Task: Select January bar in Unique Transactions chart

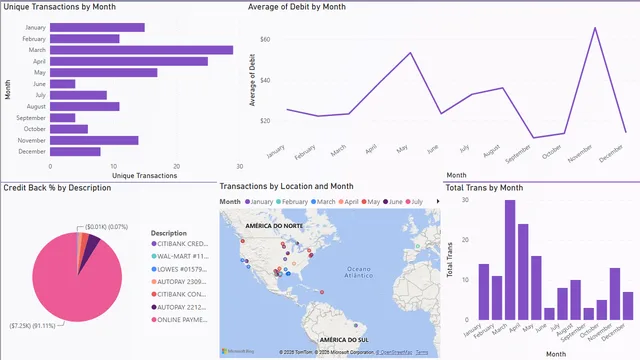Action: (x=97, y=27)
